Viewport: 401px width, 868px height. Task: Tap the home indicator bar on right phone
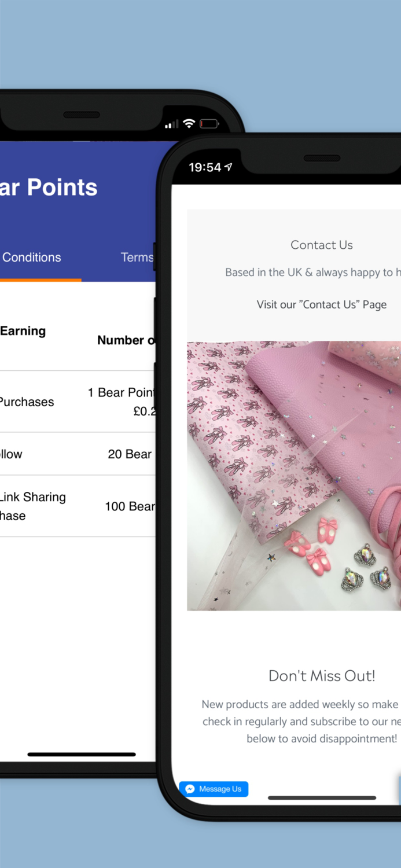(x=322, y=798)
